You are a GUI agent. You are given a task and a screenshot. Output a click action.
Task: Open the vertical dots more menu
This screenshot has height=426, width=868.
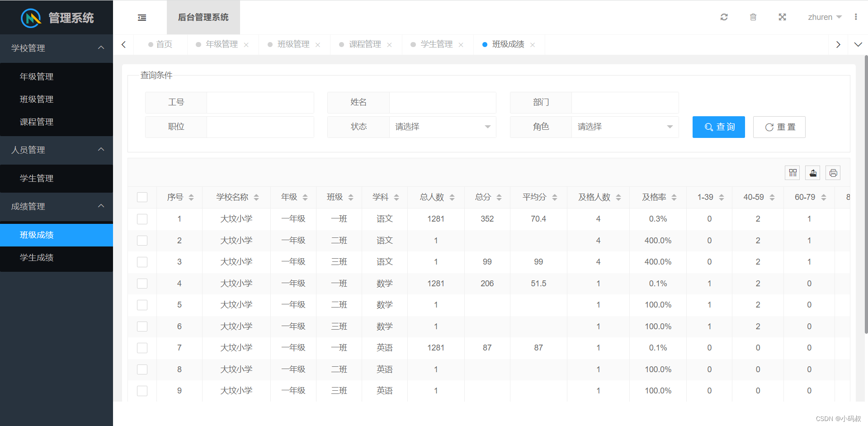(856, 17)
